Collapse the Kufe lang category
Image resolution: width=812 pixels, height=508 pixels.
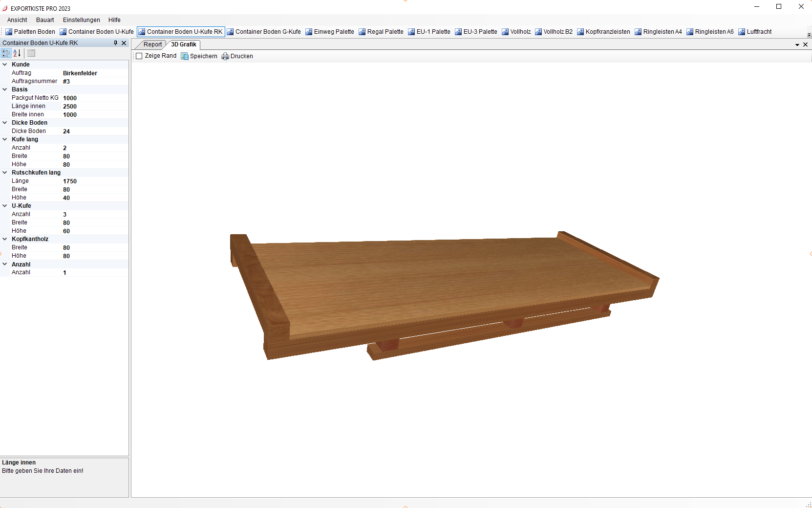pyautogui.click(x=5, y=139)
